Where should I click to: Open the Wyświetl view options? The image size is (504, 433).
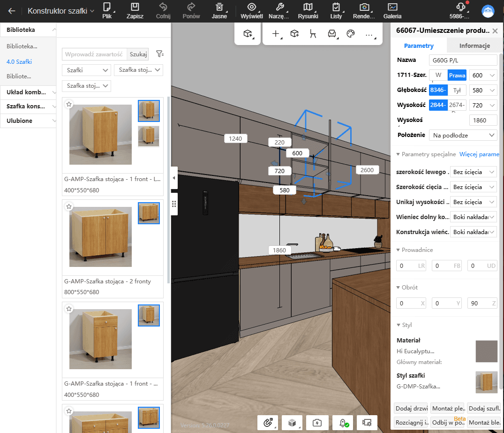click(252, 11)
